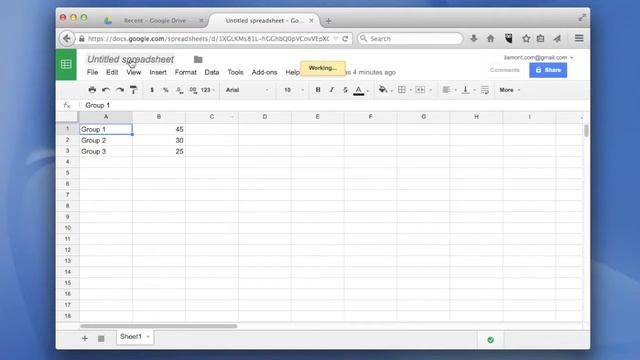
Task: Click the green checkmark status icon
Action: pyautogui.click(x=491, y=340)
